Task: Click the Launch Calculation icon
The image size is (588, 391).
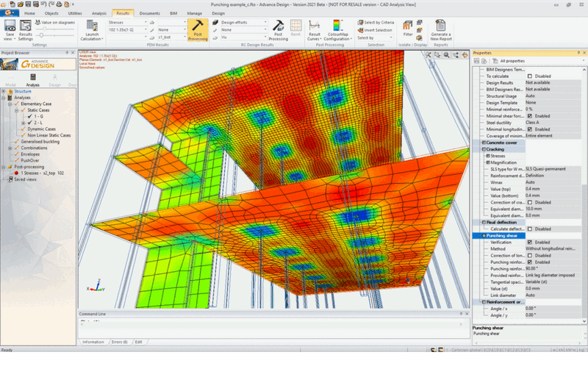Action: [x=92, y=26]
